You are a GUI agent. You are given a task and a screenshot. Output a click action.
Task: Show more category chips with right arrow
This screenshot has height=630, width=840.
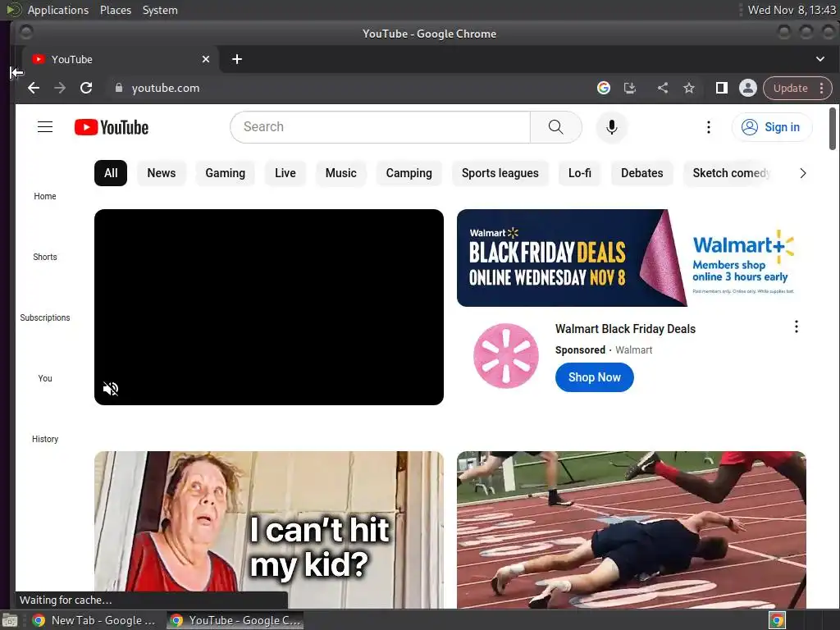click(x=802, y=173)
